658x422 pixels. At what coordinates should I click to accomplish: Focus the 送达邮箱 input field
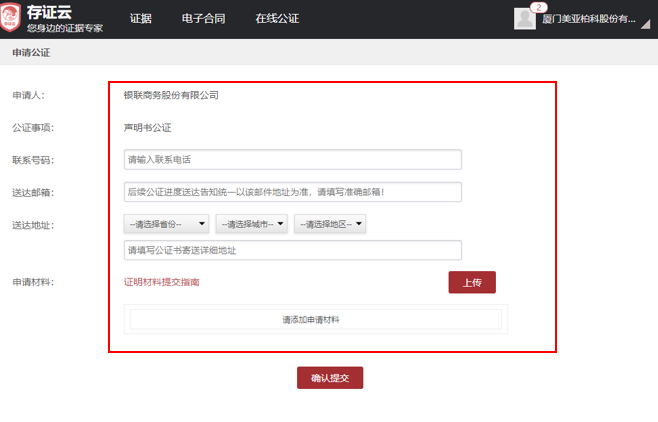click(x=293, y=192)
